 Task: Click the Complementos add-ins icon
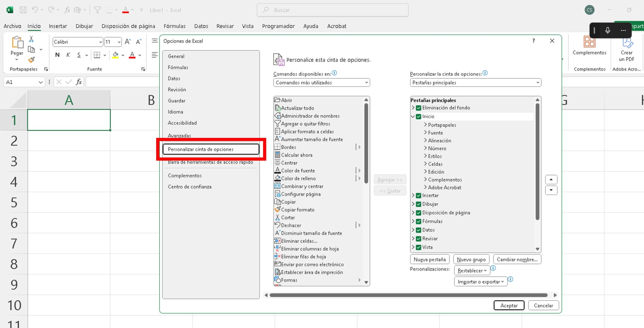pyautogui.click(x=589, y=41)
